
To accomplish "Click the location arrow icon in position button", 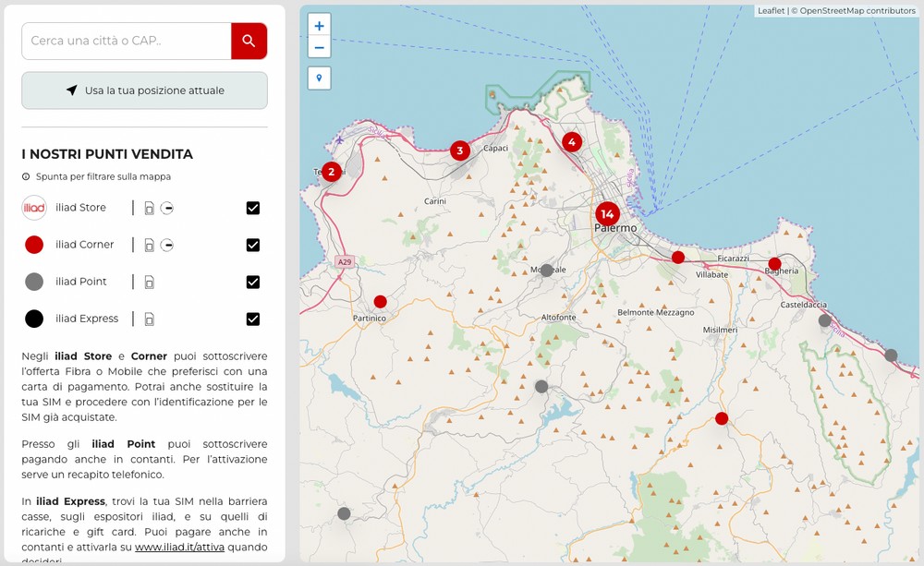I will (72, 90).
